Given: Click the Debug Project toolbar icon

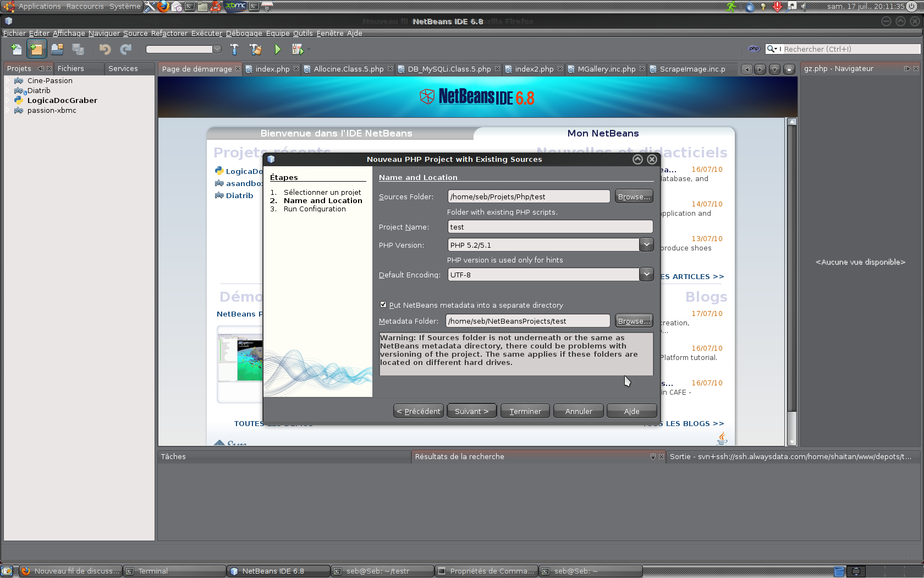Looking at the screenshot, I should (297, 49).
